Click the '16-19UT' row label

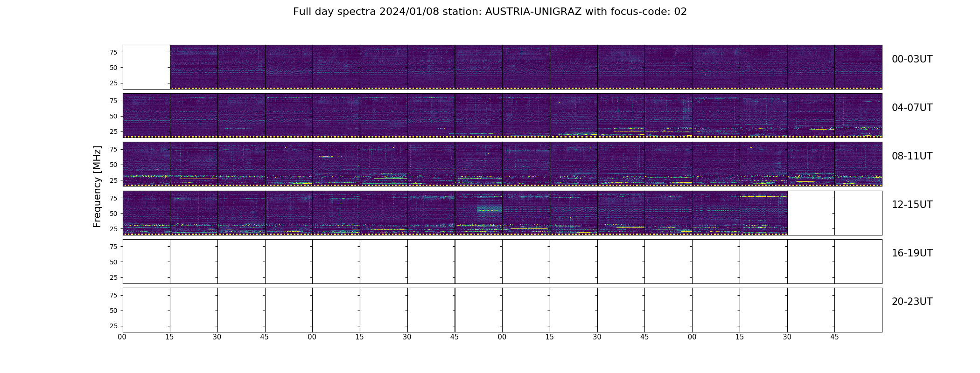pos(912,253)
